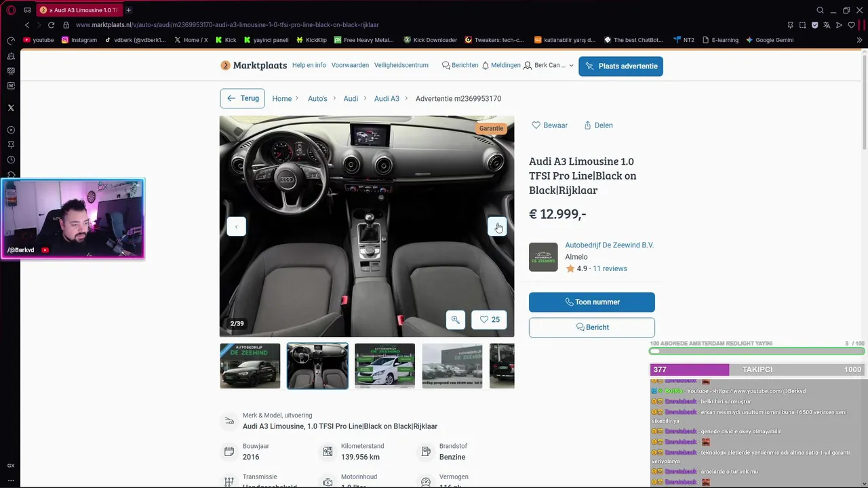Open the 11 reviews link
The width and height of the screenshot is (868, 488).
pos(610,269)
